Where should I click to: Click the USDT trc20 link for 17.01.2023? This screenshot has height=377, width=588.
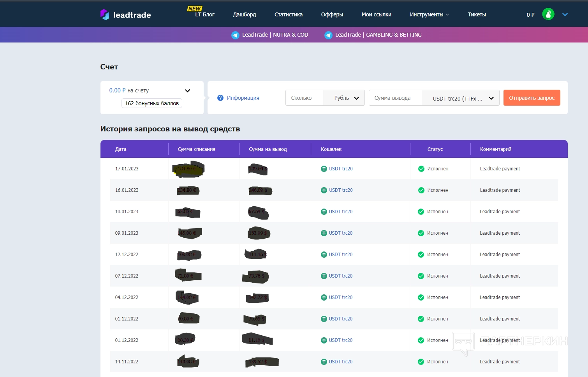[x=341, y=169]
